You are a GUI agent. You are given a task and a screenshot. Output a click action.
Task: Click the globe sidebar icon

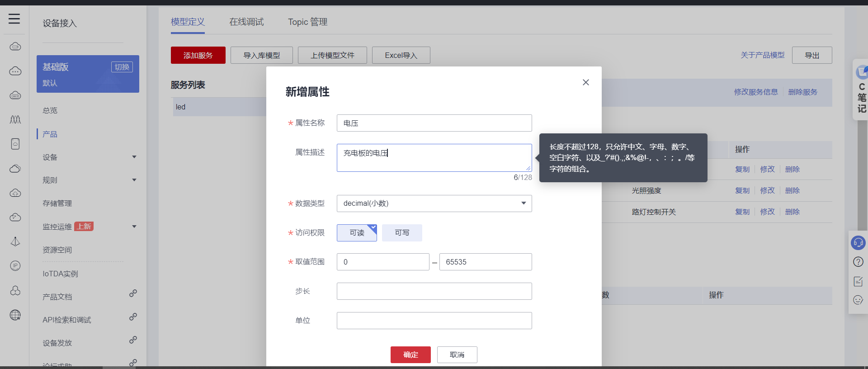[x=15, y=315]
